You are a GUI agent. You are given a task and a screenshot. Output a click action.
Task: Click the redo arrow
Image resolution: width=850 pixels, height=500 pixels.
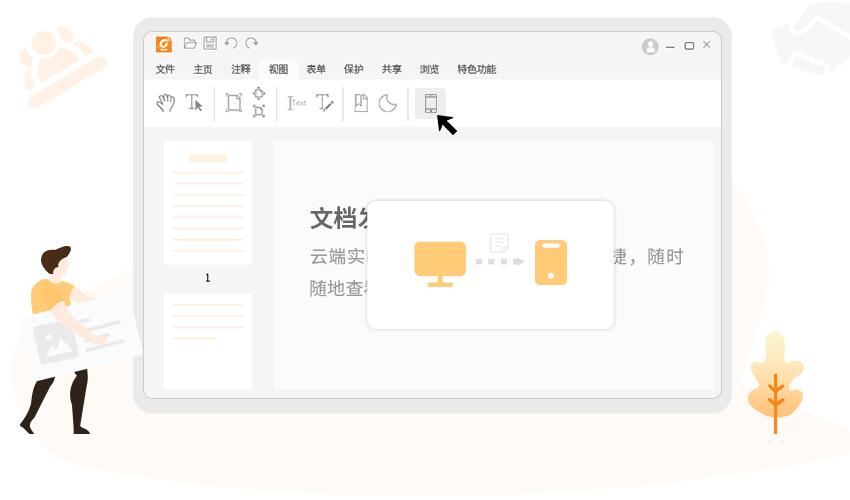click(x=252, y=43)
